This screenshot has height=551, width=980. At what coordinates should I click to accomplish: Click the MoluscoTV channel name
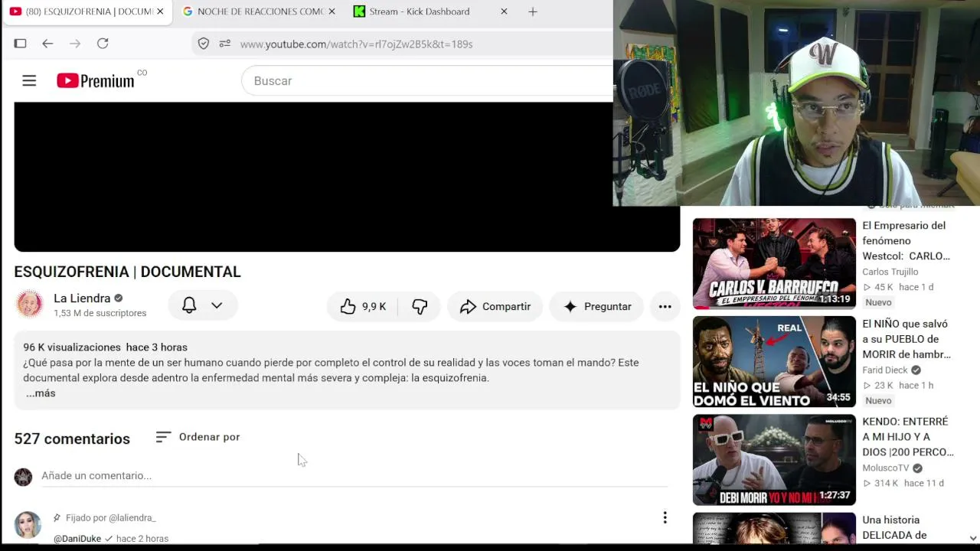(x=886, y=468)
